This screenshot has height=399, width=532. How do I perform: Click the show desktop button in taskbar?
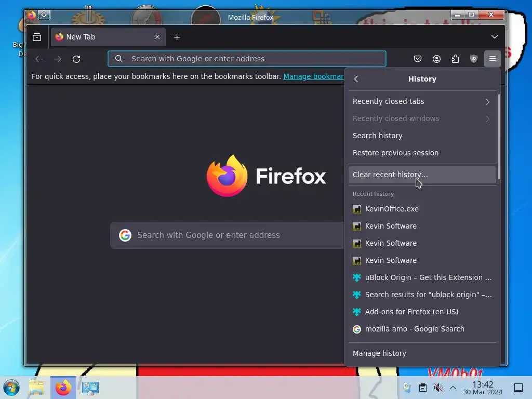click(518, 388)
